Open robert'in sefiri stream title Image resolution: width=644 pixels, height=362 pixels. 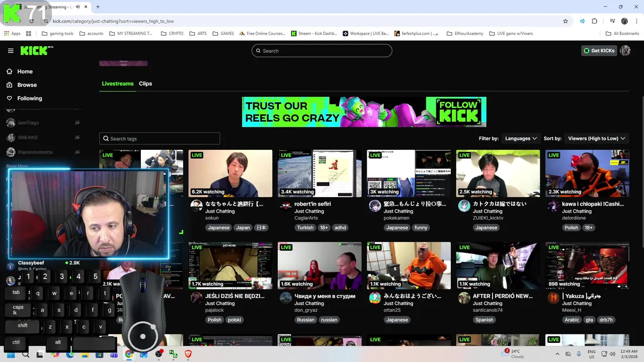[x=312, y=204]
